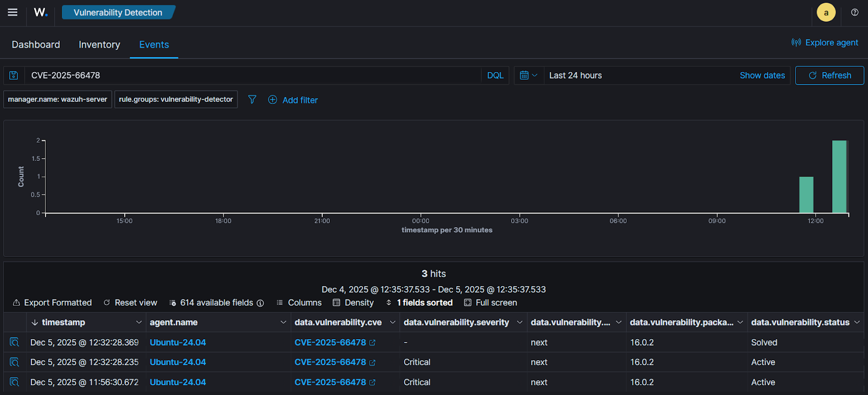Click the Explore agent signal icon

click(x=796, y=42)
